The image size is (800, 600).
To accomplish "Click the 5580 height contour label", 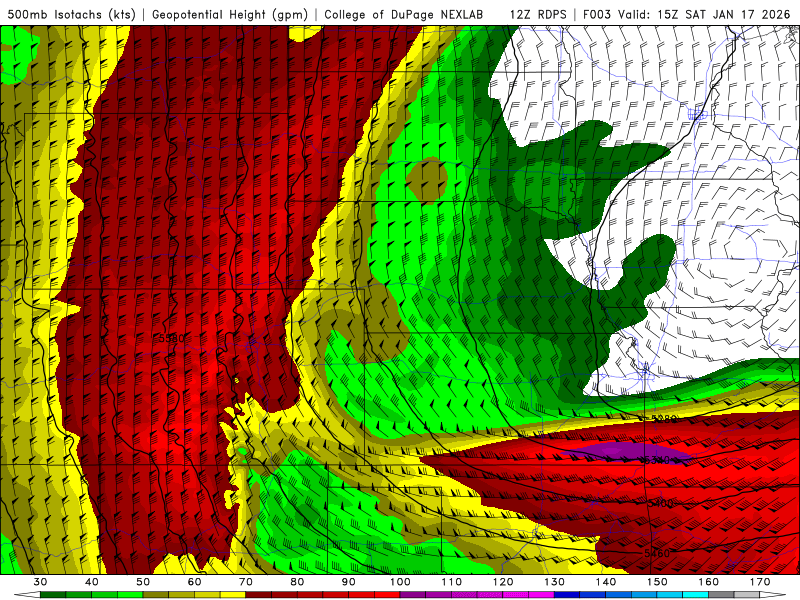I will (x=171, y=338).
